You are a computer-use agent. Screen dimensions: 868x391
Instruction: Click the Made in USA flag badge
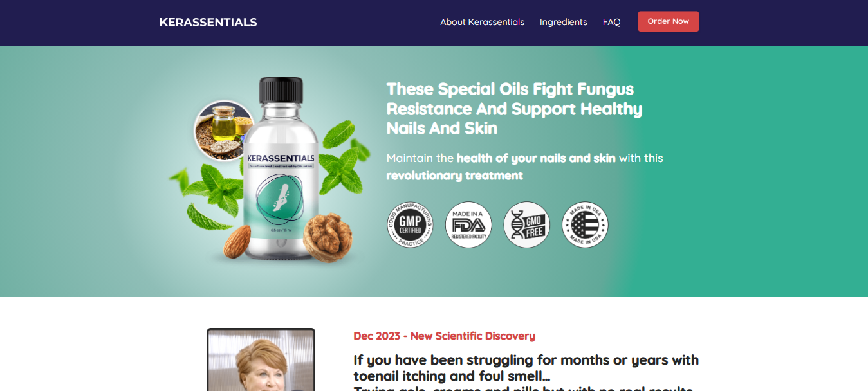pyautogui.click(x=585, y=224)
